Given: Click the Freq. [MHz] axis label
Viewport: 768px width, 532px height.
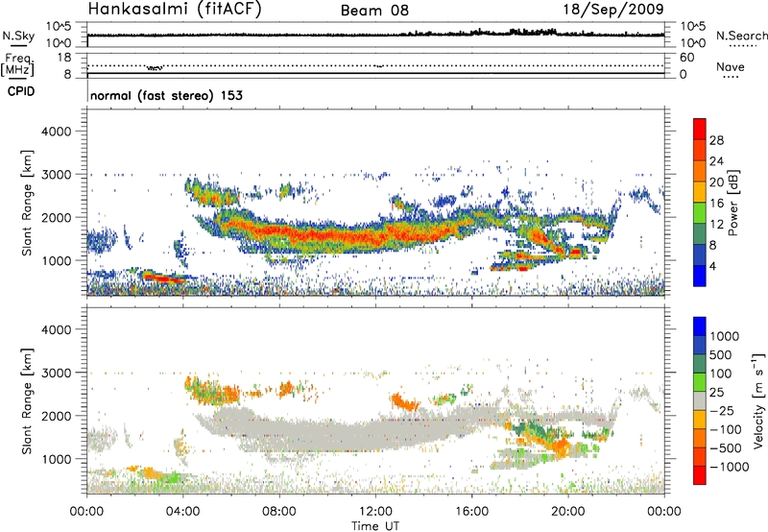Looking at the screenshot, I should tap(18, 64).
